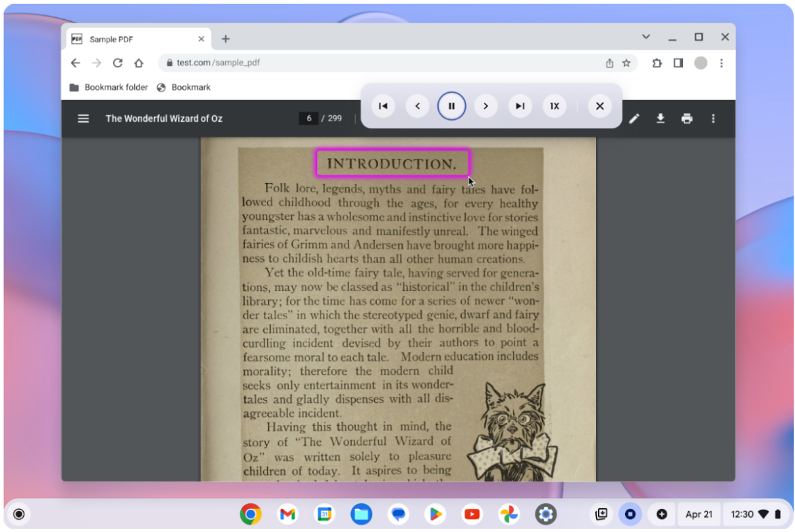
Task: Click the terrier dog illustration
Action: coord(512,431)
